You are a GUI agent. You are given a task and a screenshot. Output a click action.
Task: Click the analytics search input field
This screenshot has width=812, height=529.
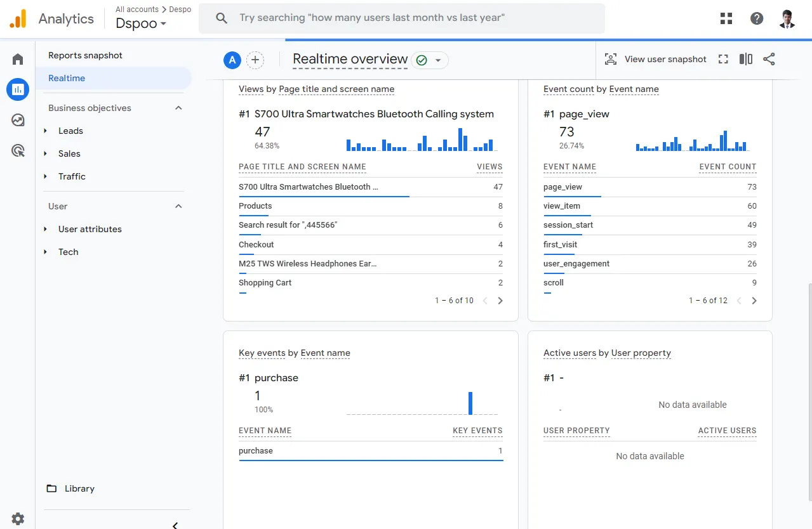click(402, 18)
